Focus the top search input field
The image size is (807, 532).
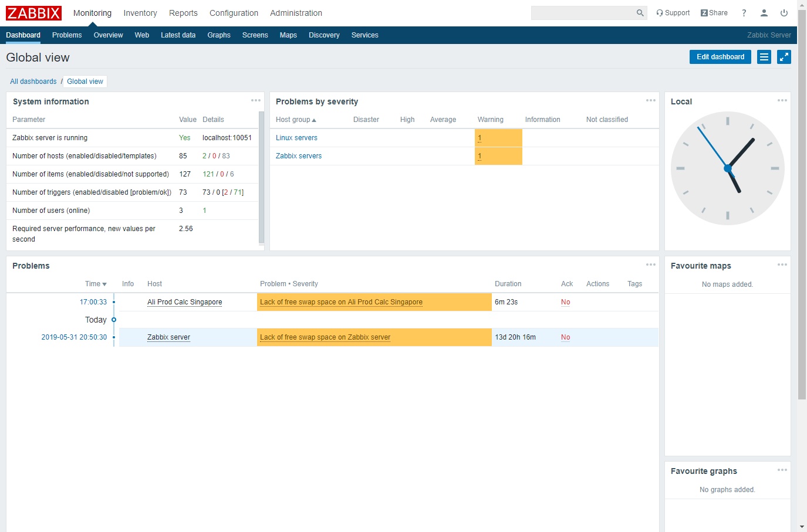[583, 13]
